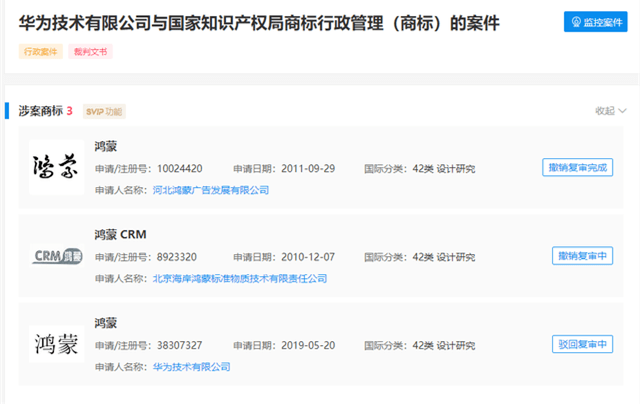Click the 监控案件 monitor case button
The image size is (640, 404).
596,22
